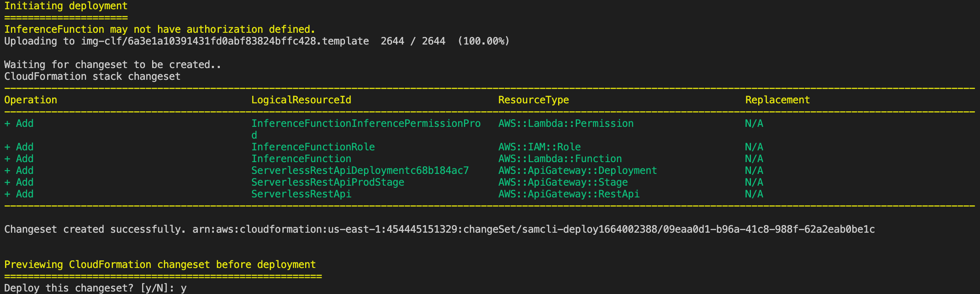Click 'InferenceFunctionInferencePermissionPro' resource id
Screen dimensions: 980x294
(x=366, y=123)
